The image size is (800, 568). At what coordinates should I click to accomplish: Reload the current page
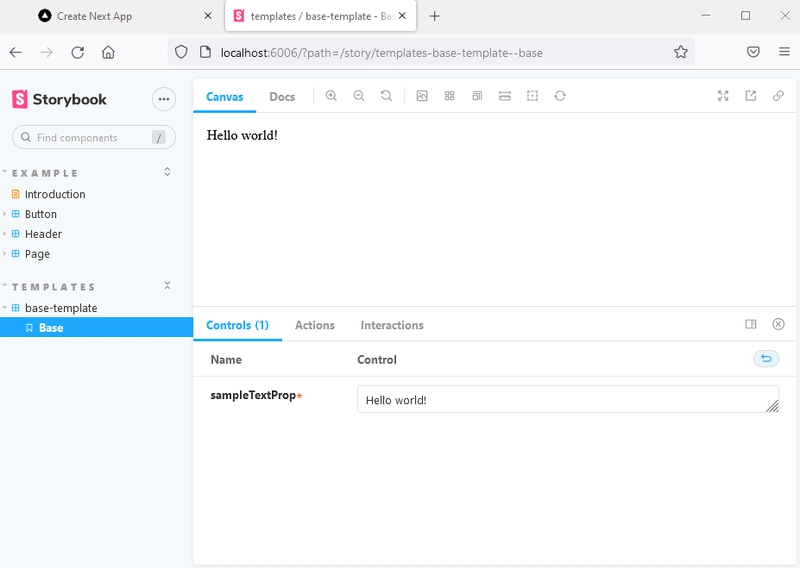pos(78,52)
